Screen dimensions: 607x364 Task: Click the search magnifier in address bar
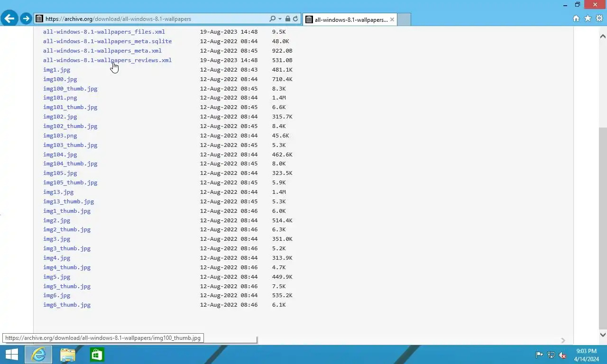click(x=272, y=19)
